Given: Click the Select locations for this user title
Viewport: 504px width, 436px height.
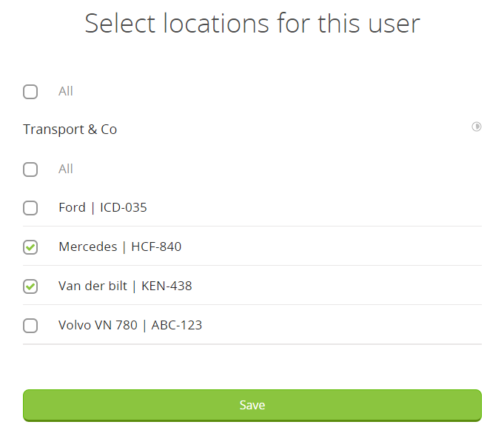Looking at the screenshot, I should 252,23.
